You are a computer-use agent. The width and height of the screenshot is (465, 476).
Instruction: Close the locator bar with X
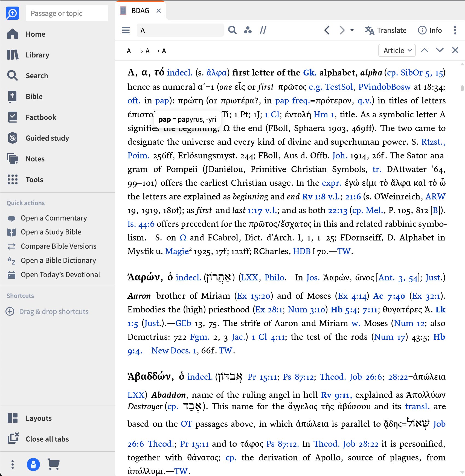tap(455, 50)
